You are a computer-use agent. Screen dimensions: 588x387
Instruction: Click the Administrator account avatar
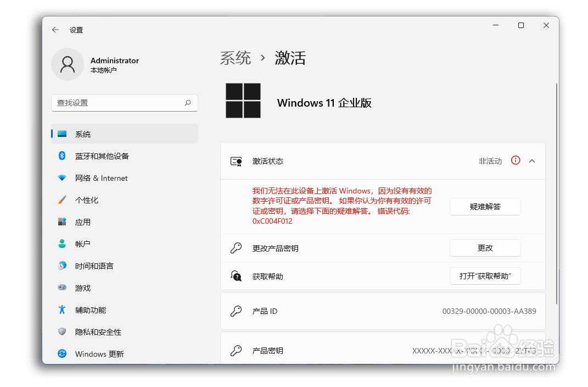click(x=68, y=64)
